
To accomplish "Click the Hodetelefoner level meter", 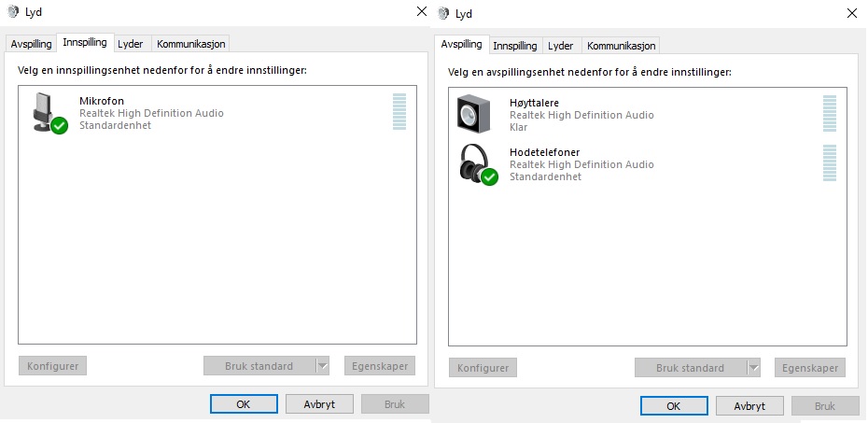I will (x=829, y=162).
